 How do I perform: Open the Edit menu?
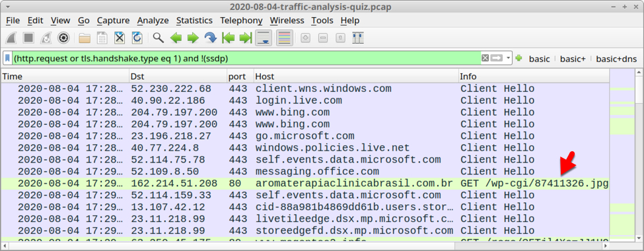(x=35, y=20)
